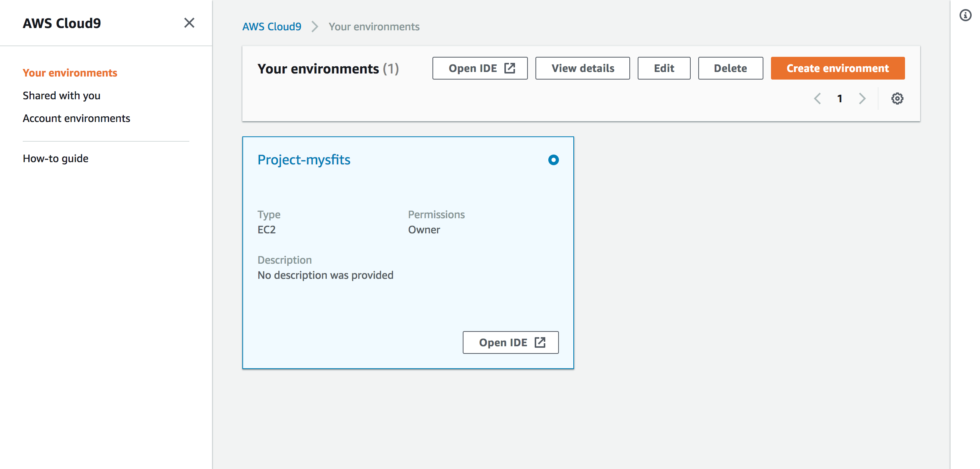This screenshot has height=469, width=980.
Task: Click external link icon in card Open IDE
Action: 540,342
